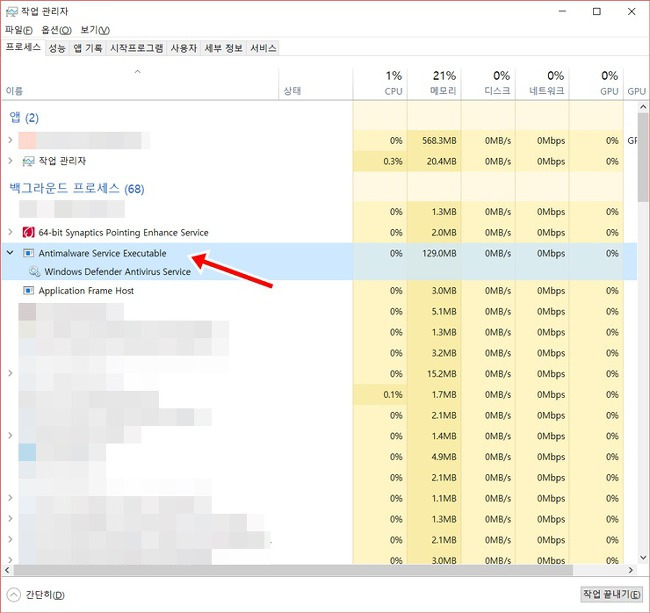Switch to the 성능 tab
Viewport: 650px width, 613px height.
pos(57,48)
